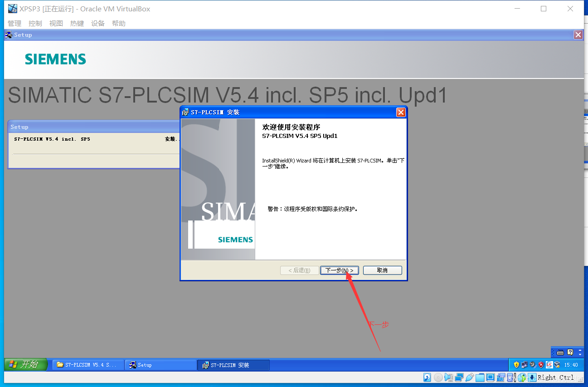
Task: Switch to S7-PLCSIM V5.4 folder taskbar item
Action: pyautogui.click(x=88, y=365)
